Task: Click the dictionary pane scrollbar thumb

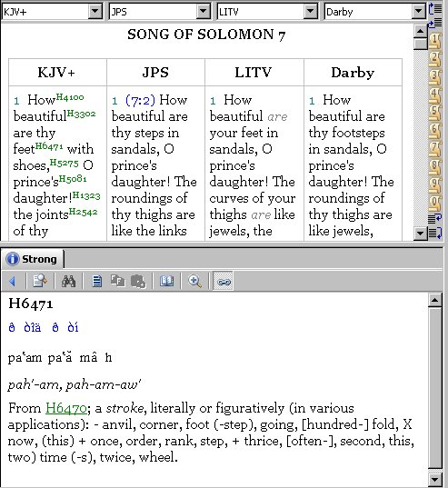Action: click(x=434, y=387)
